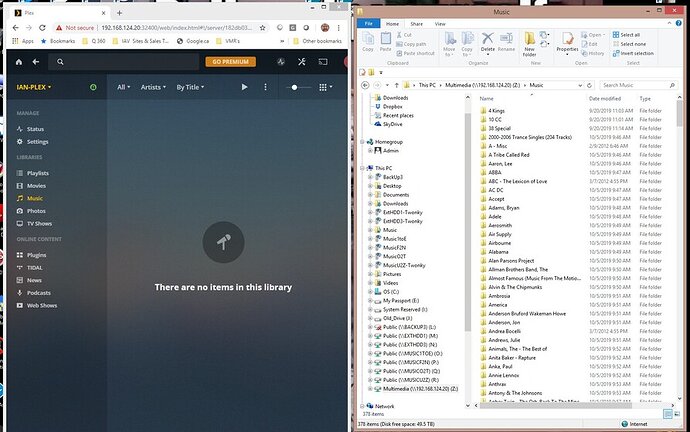This screenshot has height=432, width=690.
Task: Open the Other bookmarks folder
Action: [x=317, y=41]
